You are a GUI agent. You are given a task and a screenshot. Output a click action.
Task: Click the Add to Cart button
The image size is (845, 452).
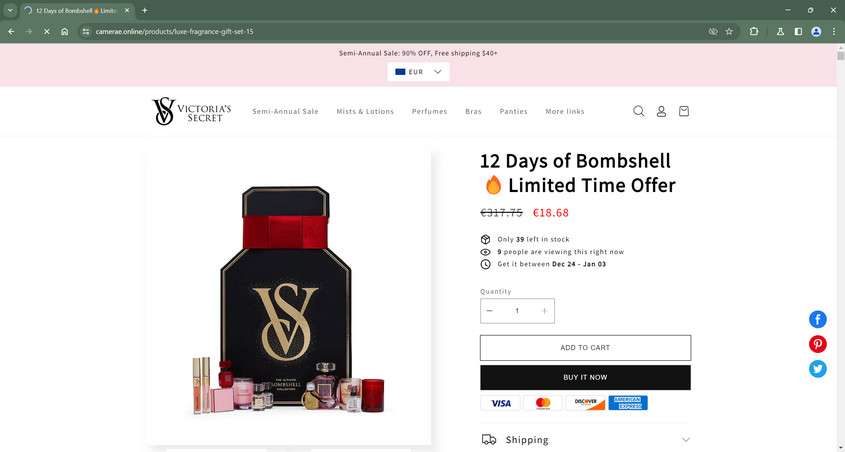click(x=585, y=347)
